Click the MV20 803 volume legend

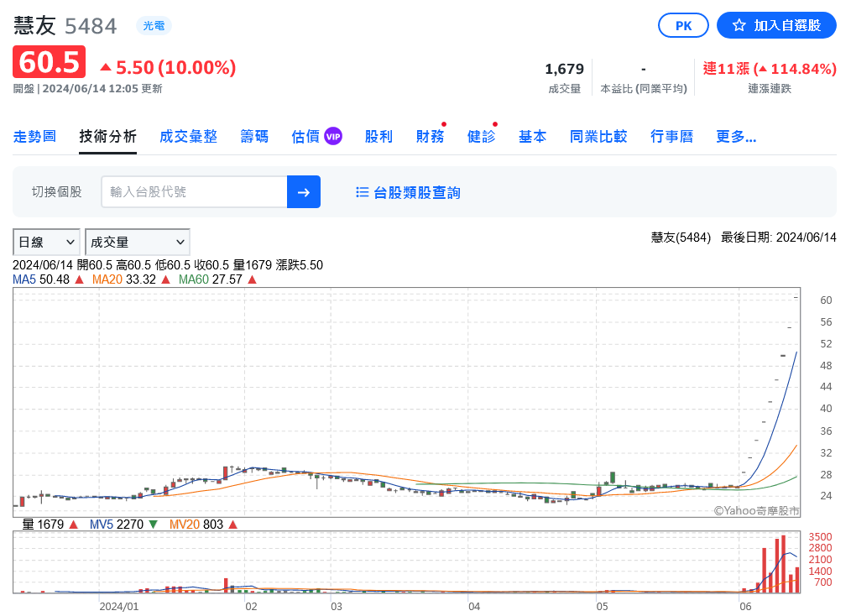click(x=203, y=525)
